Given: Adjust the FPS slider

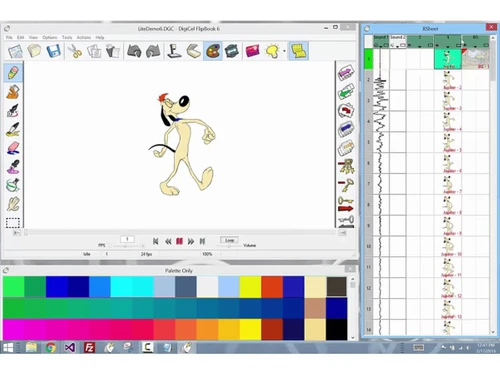Looking at the screenshot, I should pos(126,246).
